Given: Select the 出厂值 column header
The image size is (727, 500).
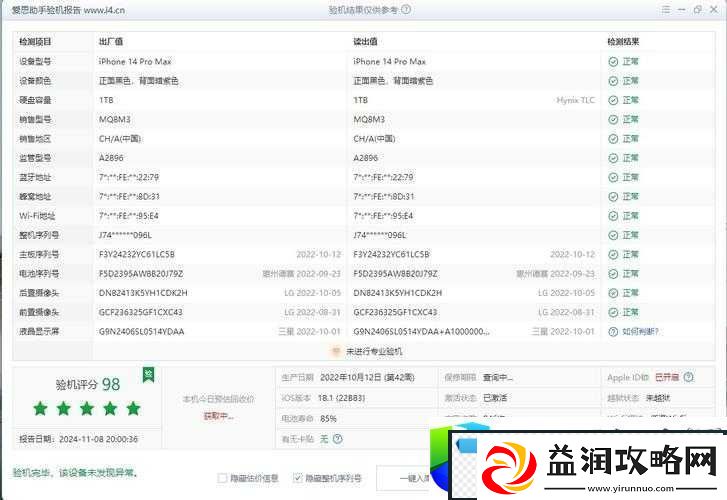Looking at the screenshot, I should tap(111, 42).
